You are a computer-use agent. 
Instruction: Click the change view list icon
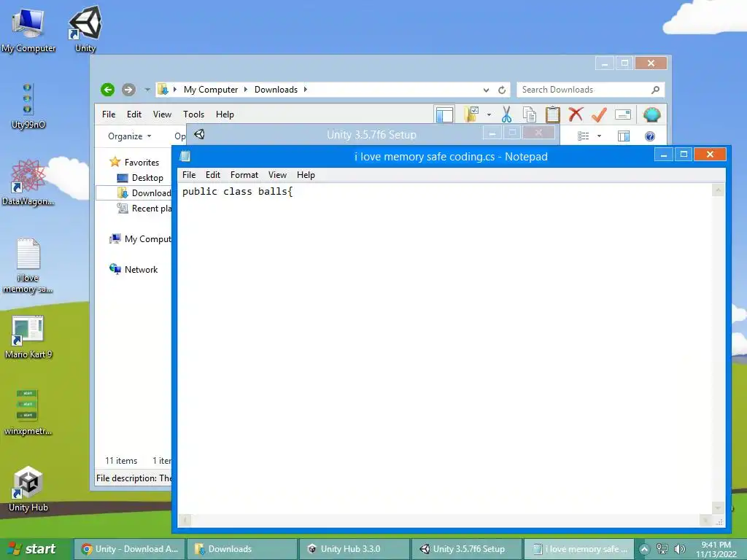coord(584,136)
